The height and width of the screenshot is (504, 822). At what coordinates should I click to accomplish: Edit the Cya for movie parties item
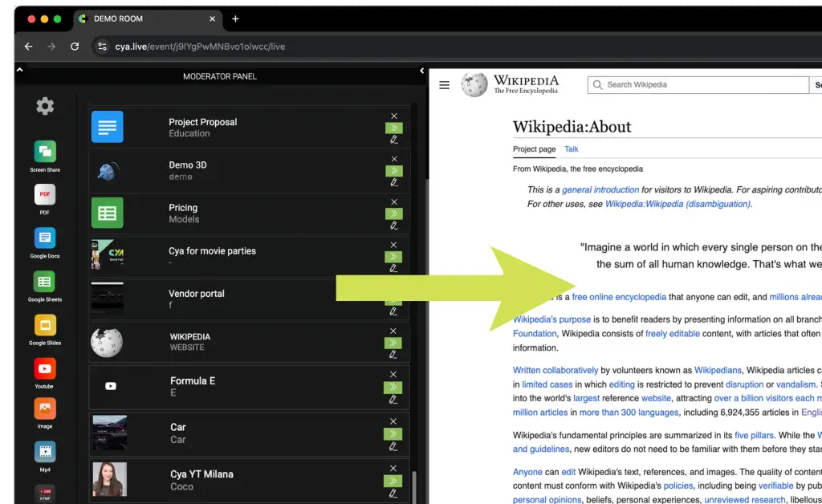[x=393, y=268]
